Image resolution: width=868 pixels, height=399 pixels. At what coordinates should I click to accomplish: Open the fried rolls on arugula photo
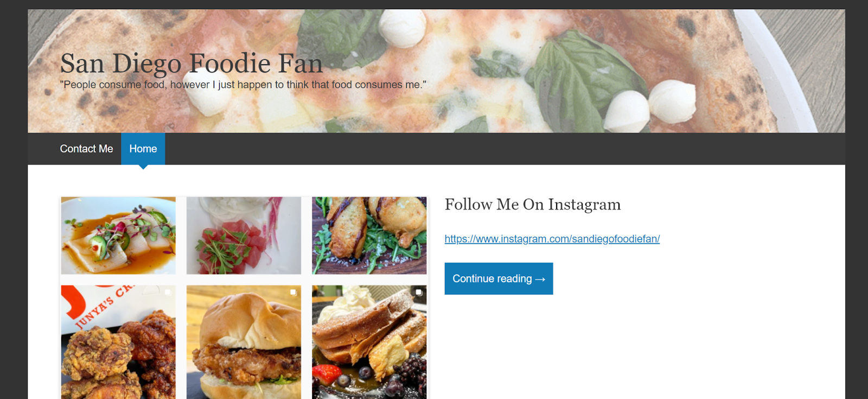click(x=369, y=236)
